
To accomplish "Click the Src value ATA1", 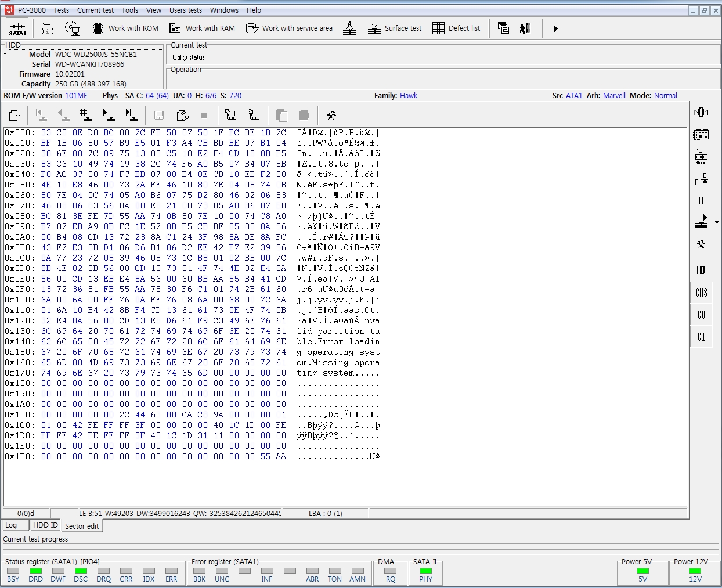I will [x=574, y=96].
